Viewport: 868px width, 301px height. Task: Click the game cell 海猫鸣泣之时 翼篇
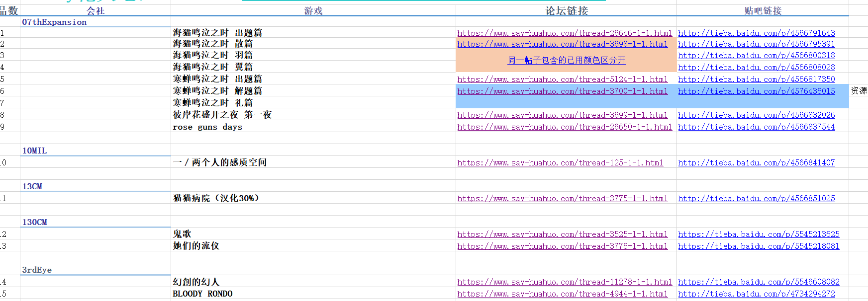tap(313, 67)
